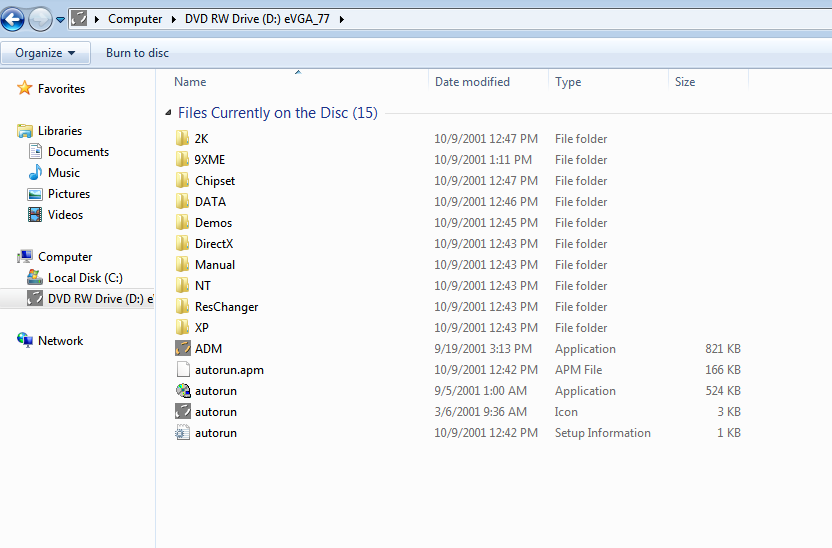This screenshot has width=832, height=548.
Task: Click the Computer monitor icon in sidebar
Action: (24, 256)
